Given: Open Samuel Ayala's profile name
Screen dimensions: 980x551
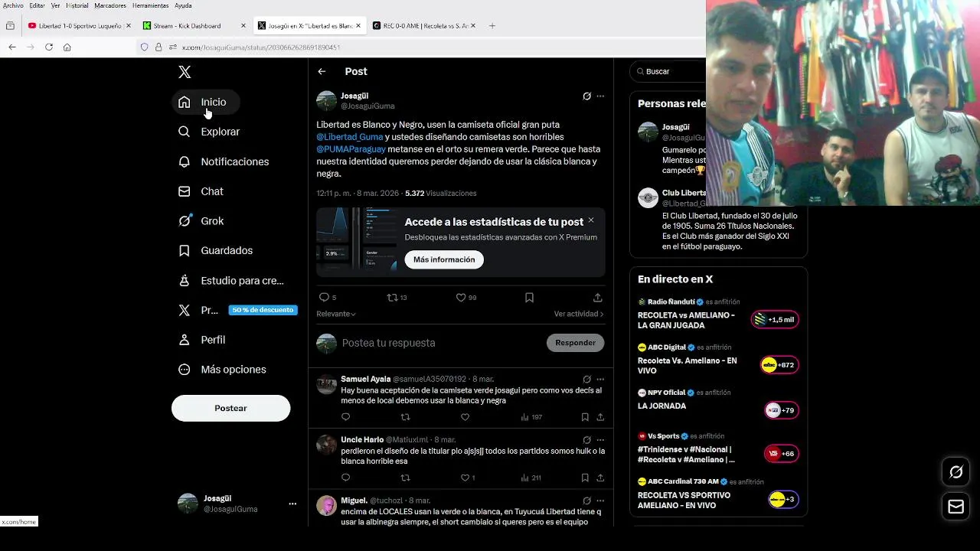Looking at the screenshot, I should pyautogui.click(x=365, y=380).
